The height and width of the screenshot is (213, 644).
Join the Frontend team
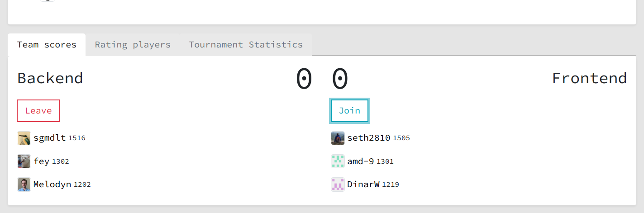(350, 111)
